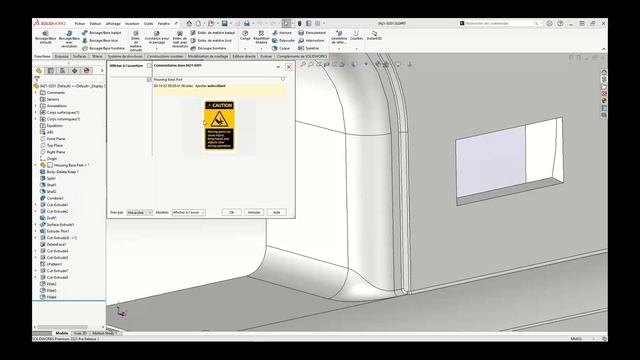
Task: Open the Insertion menu
Action: [132, 24]
